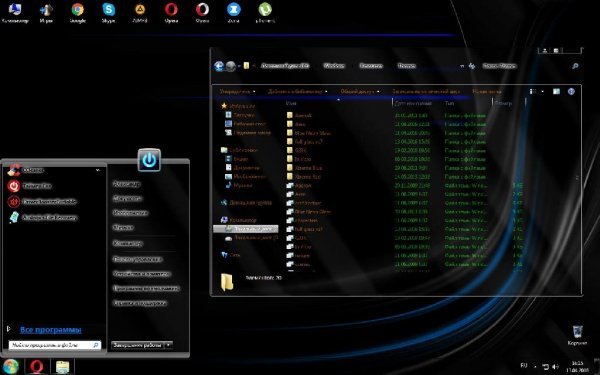This screenshot has width=600, height=375.
Task: Launch Google Chrome from the desktop
Action: tap(78, 13)
